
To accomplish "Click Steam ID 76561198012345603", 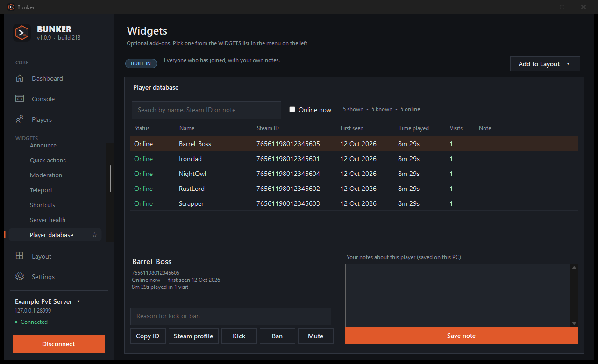I will tap(288, 203).
